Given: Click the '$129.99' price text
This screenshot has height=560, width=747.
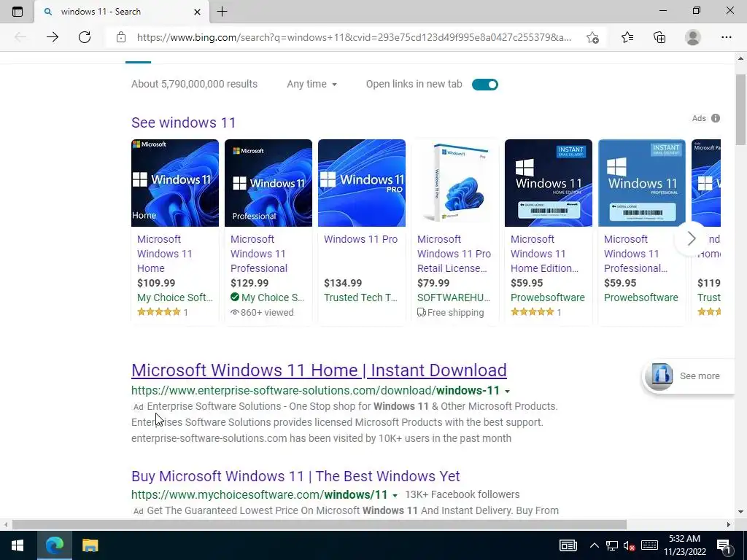Looking at the screenshot, I should pos(249,283).
